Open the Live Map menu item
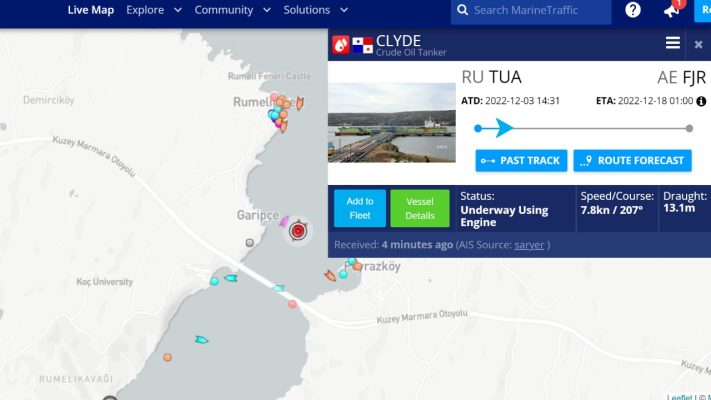 (91, 10)
